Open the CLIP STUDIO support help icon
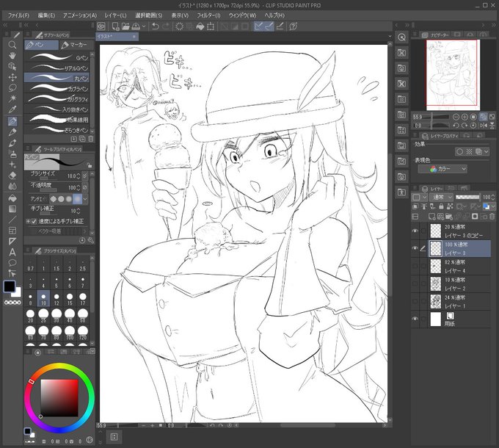 click(x=294, y=26)
